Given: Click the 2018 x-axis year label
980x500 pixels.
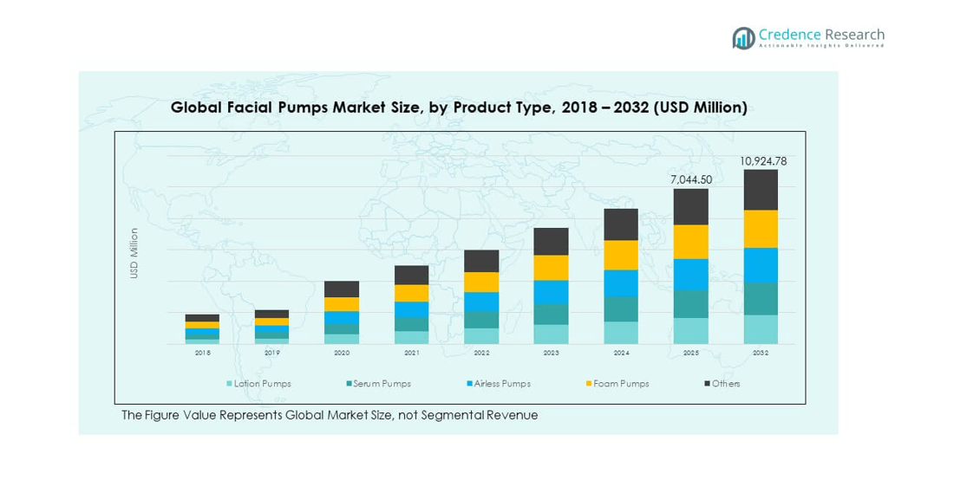Looking at the screenshot, I should tap(202, 354).
